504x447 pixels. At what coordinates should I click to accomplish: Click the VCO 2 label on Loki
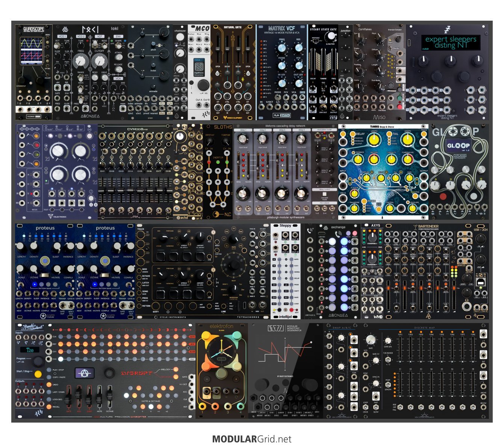click(81, 36)
